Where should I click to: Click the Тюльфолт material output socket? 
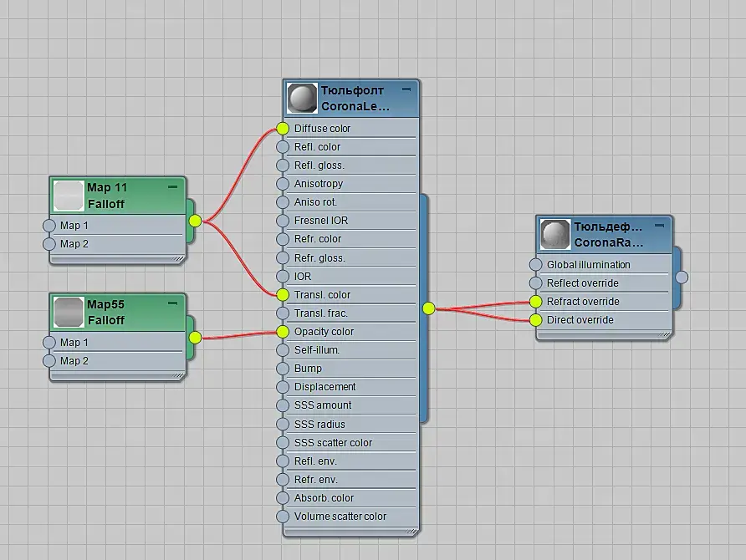pos(429,308)
